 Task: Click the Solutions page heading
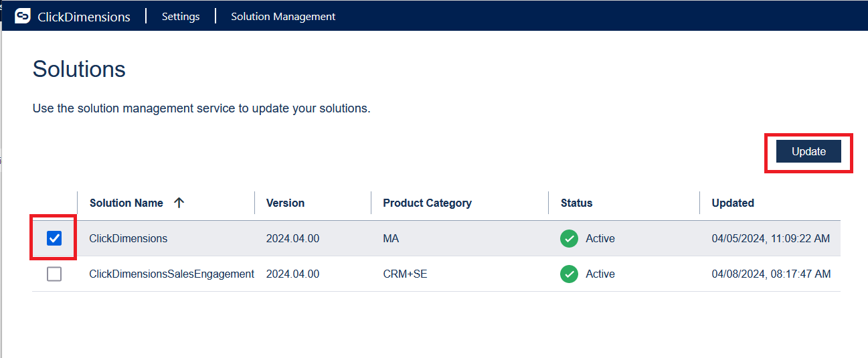click(x=79, y=69)
